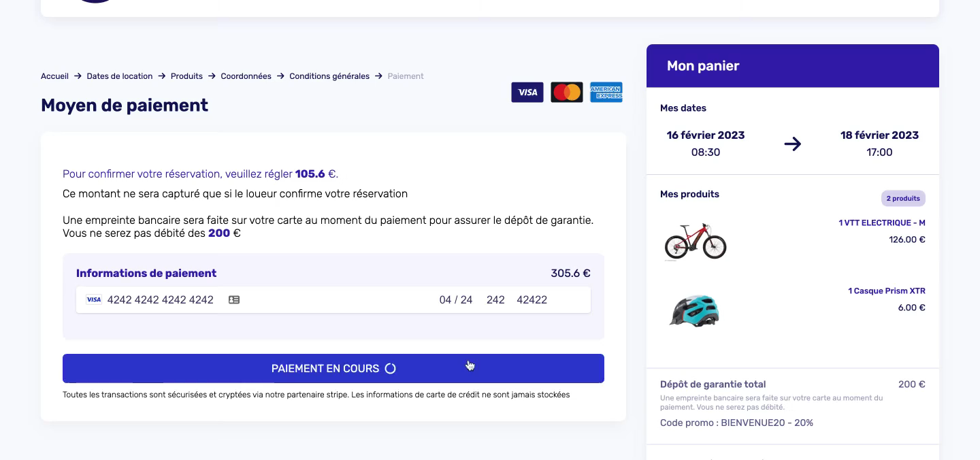
Task: Click the arrow between rental dates
Action: pos(792,144)
